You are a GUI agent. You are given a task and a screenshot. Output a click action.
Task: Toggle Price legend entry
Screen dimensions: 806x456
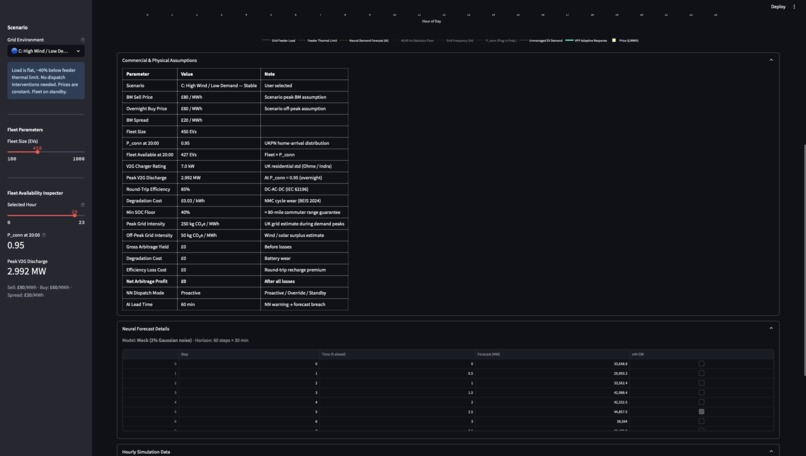click(625, 40)
